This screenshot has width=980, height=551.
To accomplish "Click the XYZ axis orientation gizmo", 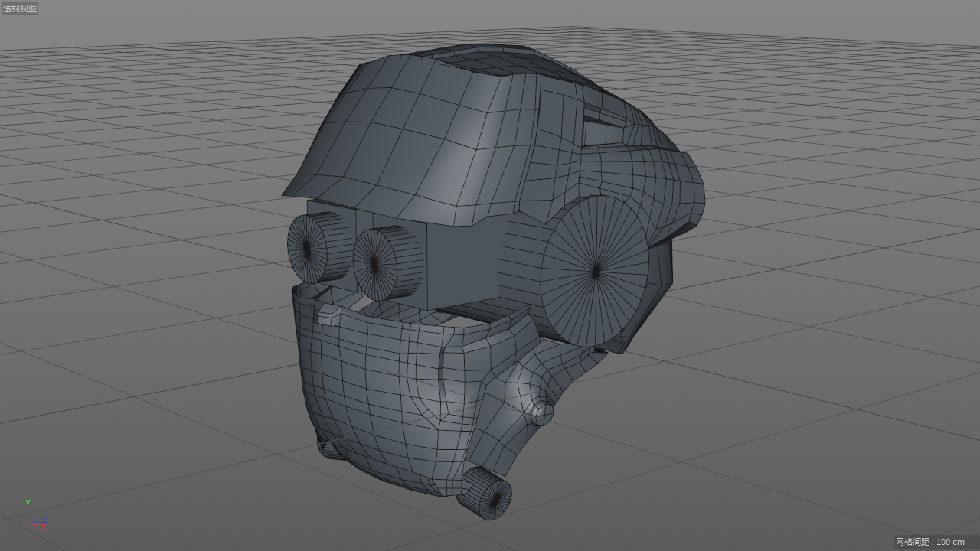I will (35, 515).
